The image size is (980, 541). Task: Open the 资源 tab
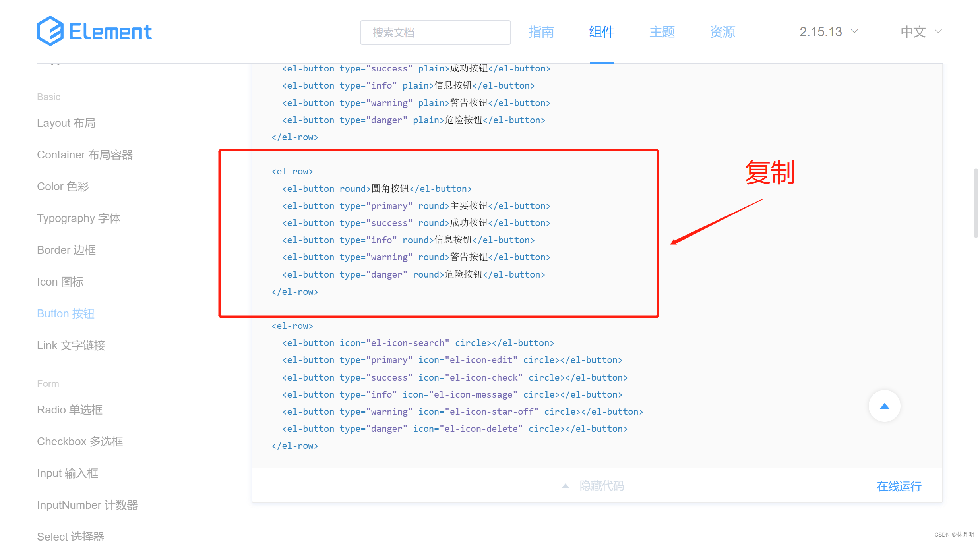[722, 32]
